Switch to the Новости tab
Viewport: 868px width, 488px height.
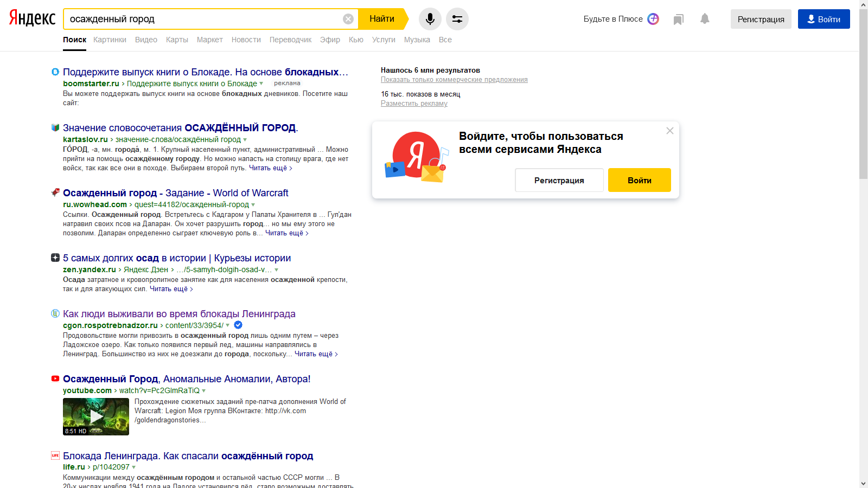[246, 40]
